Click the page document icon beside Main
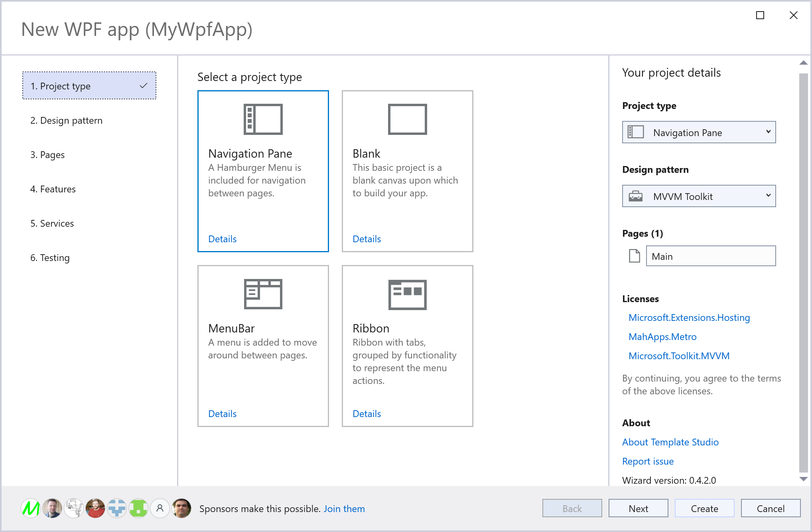Viewport: 812px width, 532px height. tap(634, 256)
